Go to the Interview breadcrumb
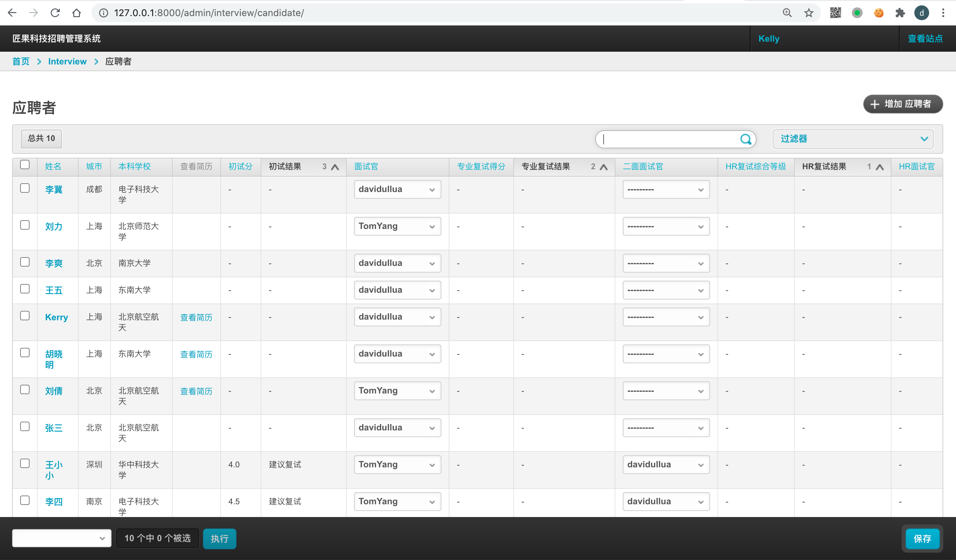 point(67,61)
